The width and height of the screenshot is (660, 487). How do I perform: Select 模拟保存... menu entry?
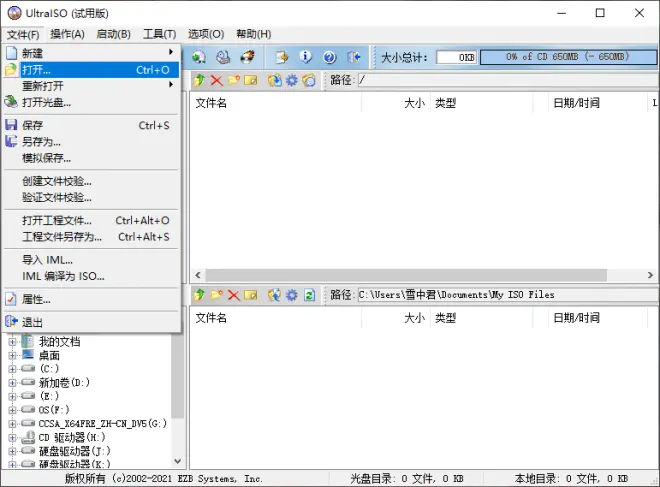91,158
